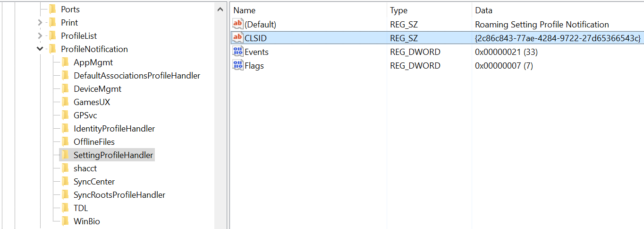
Task: Select the WinBio subkey
Action: (87, 221)
